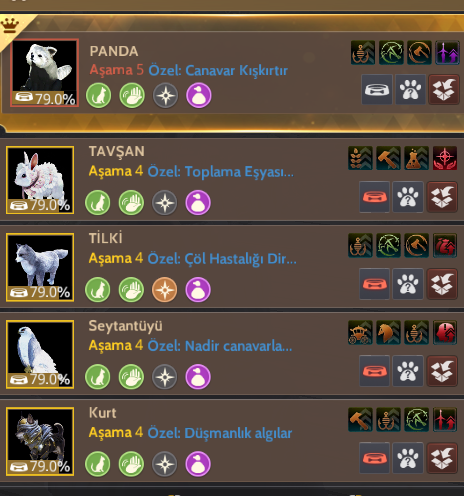Click the carriage skill icon for Seytantüyü

coord(360,332)
